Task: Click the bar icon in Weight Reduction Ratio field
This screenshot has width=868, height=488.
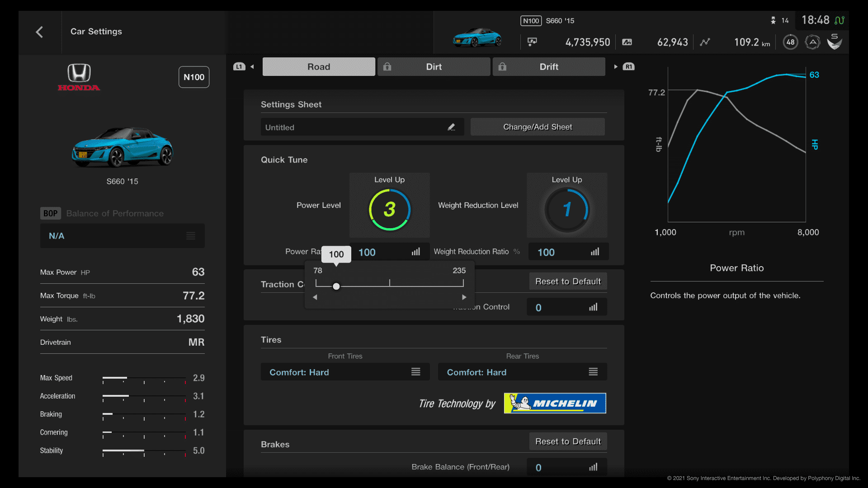Action: (x=595, y=252)
